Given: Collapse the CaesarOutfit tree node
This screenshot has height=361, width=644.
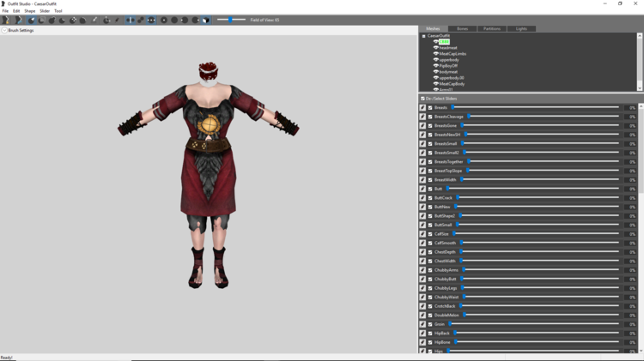Looking at the screenshot, I should pyautogui.click(x=424, y=36).
